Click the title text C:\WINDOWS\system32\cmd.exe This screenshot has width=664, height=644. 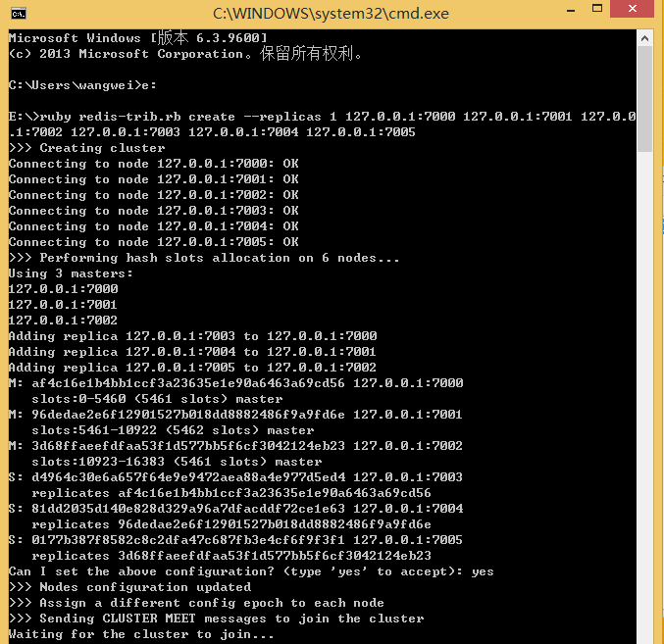click(x=331, y=14)
